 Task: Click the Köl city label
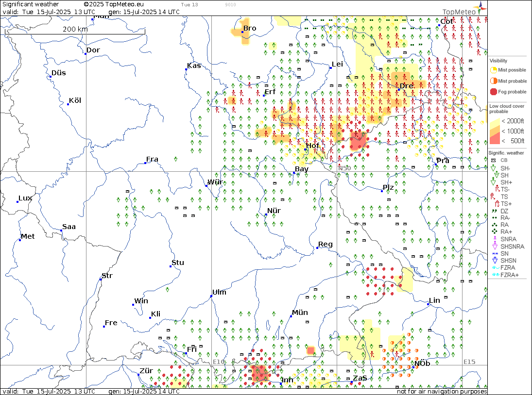(x=75, y=100)
